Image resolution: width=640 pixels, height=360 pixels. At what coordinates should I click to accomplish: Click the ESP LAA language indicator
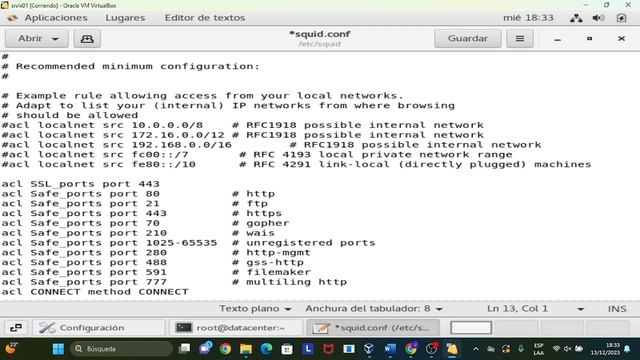pyautogui.click(x=538, y=349)
